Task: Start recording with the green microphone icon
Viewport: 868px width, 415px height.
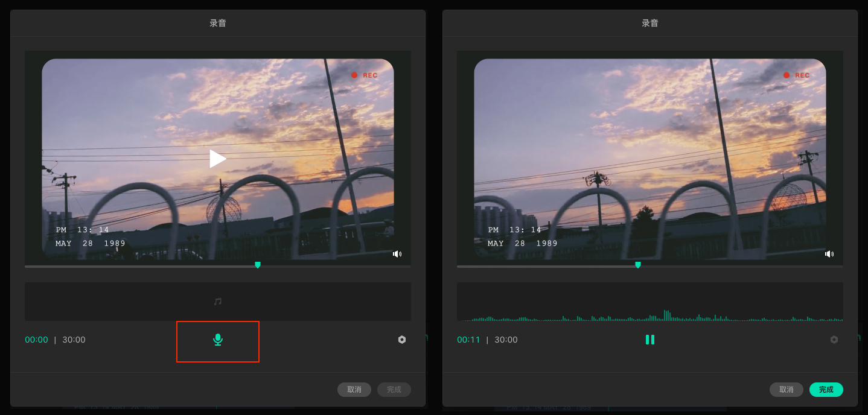Action: point(218,340)
